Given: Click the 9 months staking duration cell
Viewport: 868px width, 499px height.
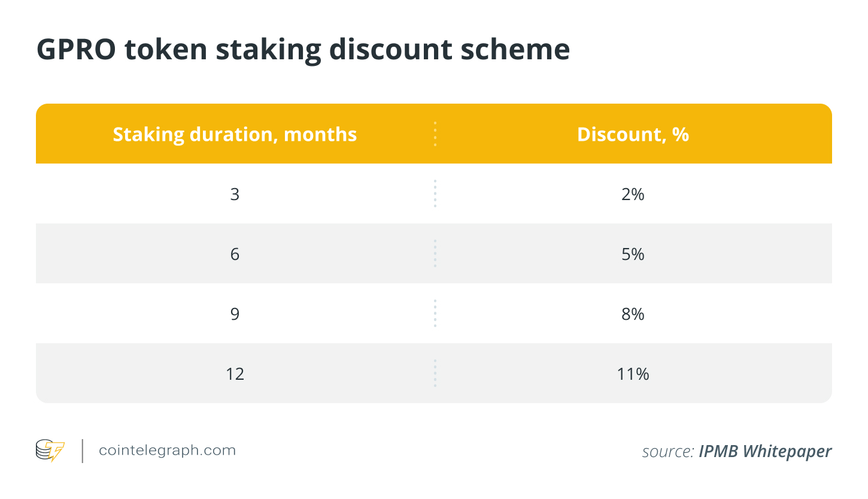Looking at the screenshot, I should pyautogui.click(x=235, y=314).
